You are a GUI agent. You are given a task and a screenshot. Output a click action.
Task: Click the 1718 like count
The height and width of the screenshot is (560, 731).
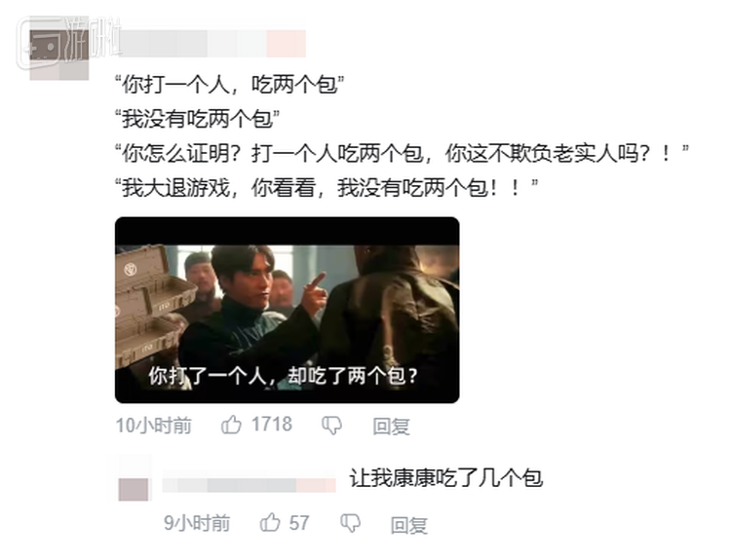(x=272, y=425)
